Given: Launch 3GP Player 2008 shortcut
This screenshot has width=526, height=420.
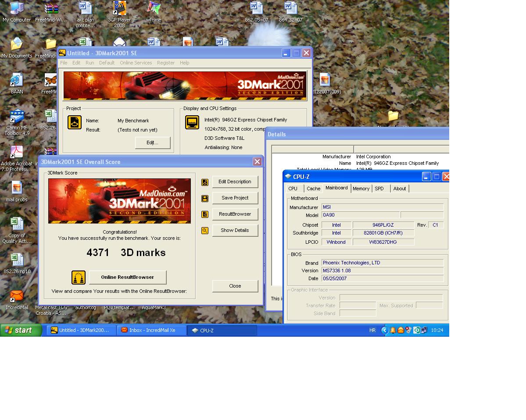Looking at the screenshot, I should [119, 14].
